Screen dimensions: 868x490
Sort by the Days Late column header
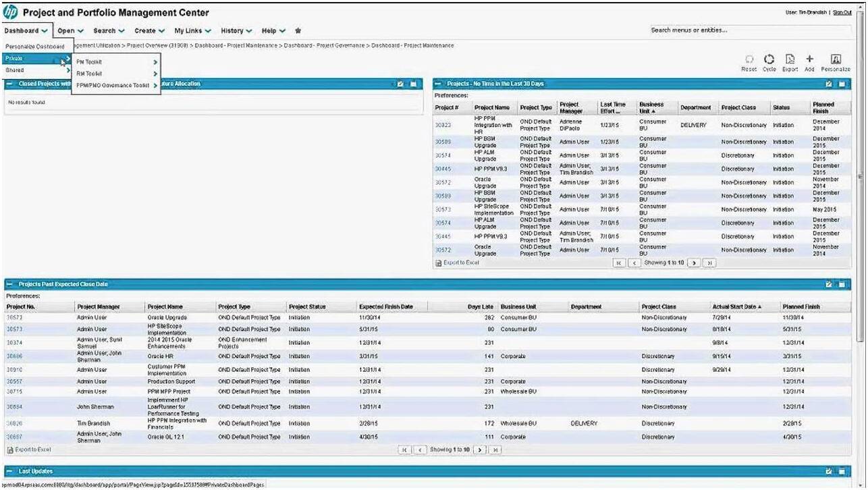point(481,306)
